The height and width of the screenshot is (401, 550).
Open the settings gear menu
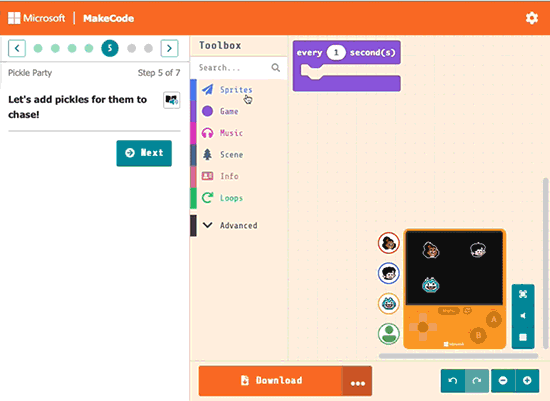click(532, 18)
